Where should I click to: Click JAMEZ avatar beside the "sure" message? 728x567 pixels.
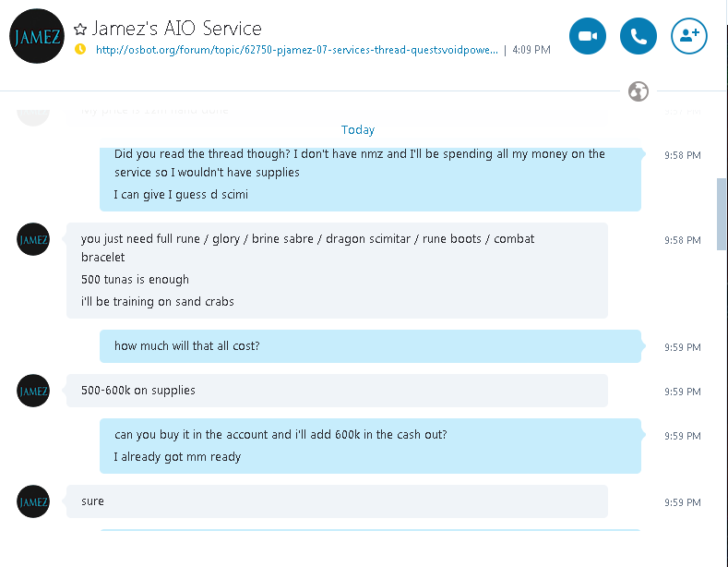pos(33,501)
